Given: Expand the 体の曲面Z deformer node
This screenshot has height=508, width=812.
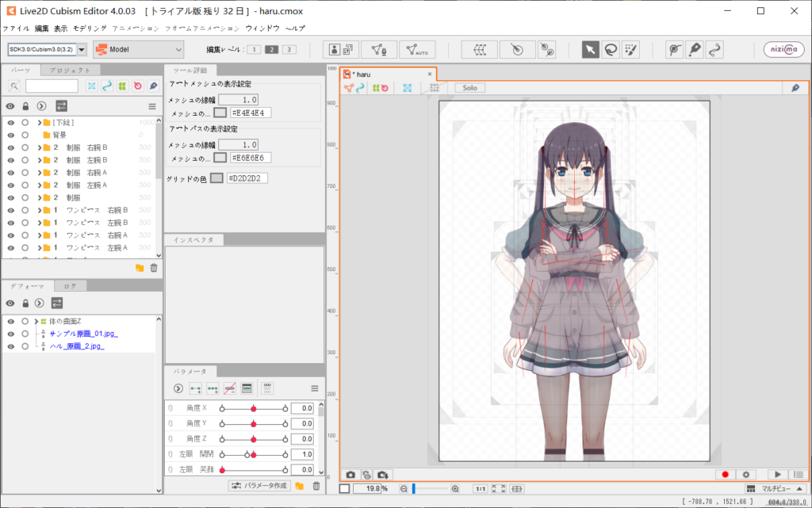Looking at the screenshot, I should [x=36, y=321].
